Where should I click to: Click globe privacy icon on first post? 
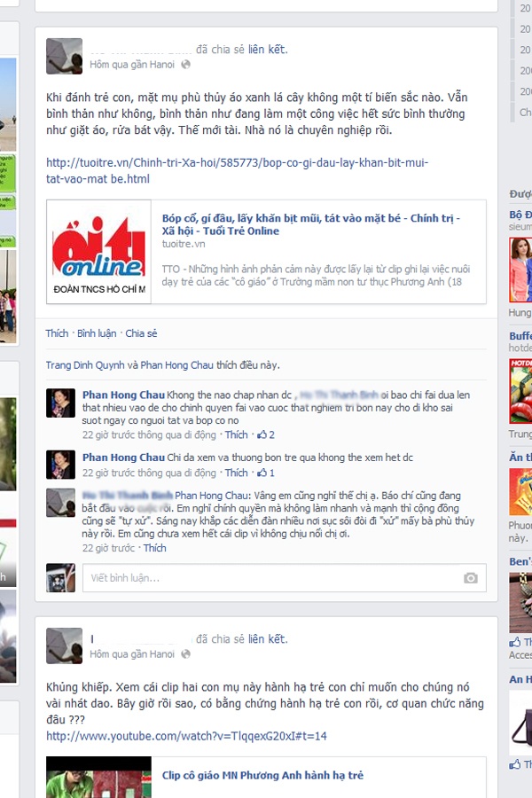tap(185, 64)
